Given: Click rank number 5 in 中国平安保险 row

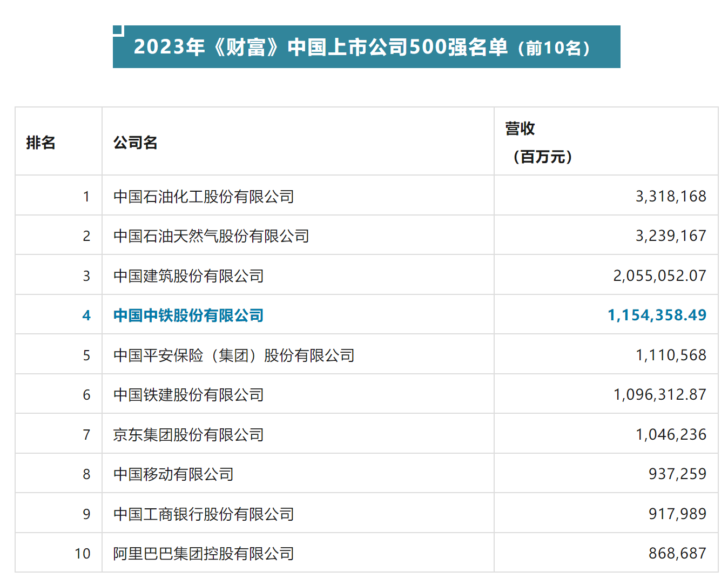Looking at the screenshot, I should click(x=86, y=355).
